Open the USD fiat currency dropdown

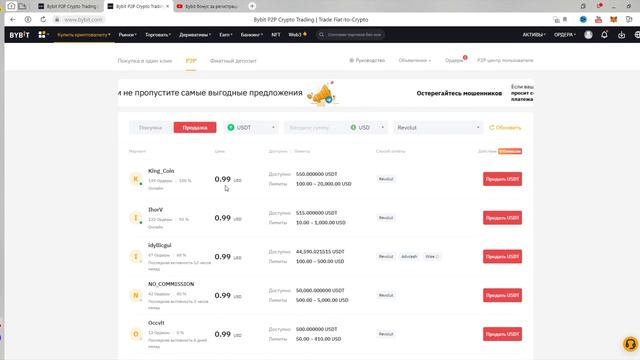(367, 128)
